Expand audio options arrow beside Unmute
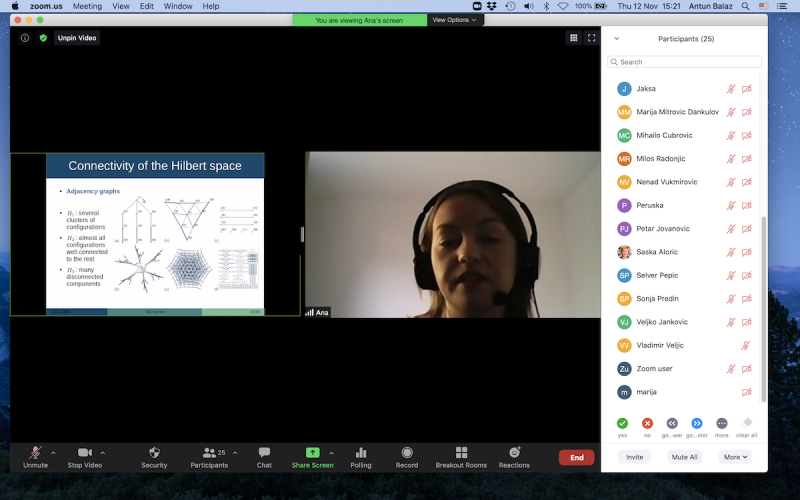Image resolution: width=800 pixels, height=500 pixels. click(x=53, y=453)
